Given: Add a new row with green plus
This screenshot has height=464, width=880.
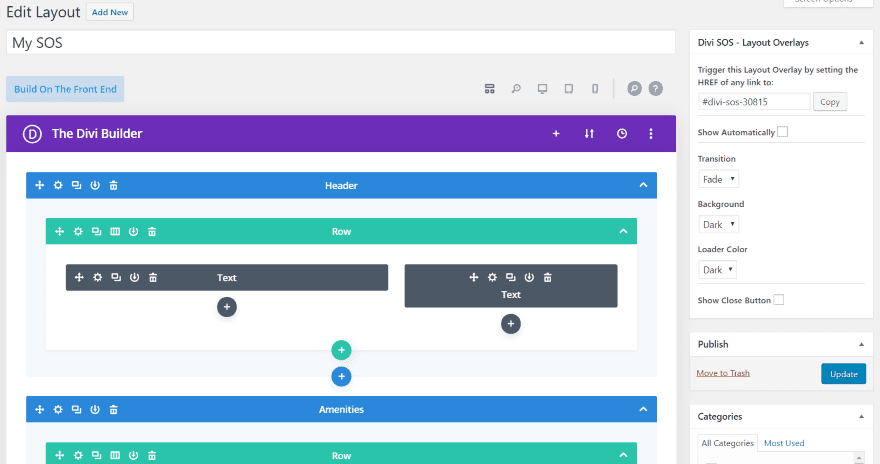Looking at the screenshot, I should point(341,350).
